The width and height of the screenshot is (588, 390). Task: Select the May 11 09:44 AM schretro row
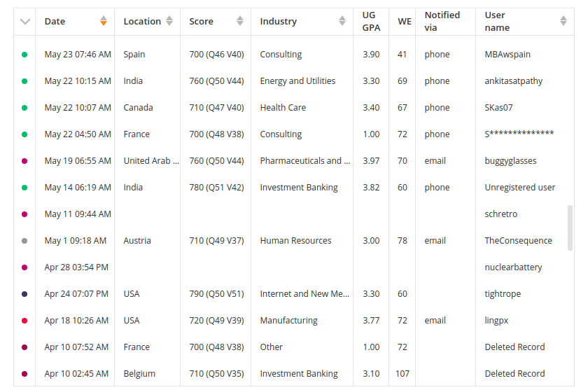293,214
